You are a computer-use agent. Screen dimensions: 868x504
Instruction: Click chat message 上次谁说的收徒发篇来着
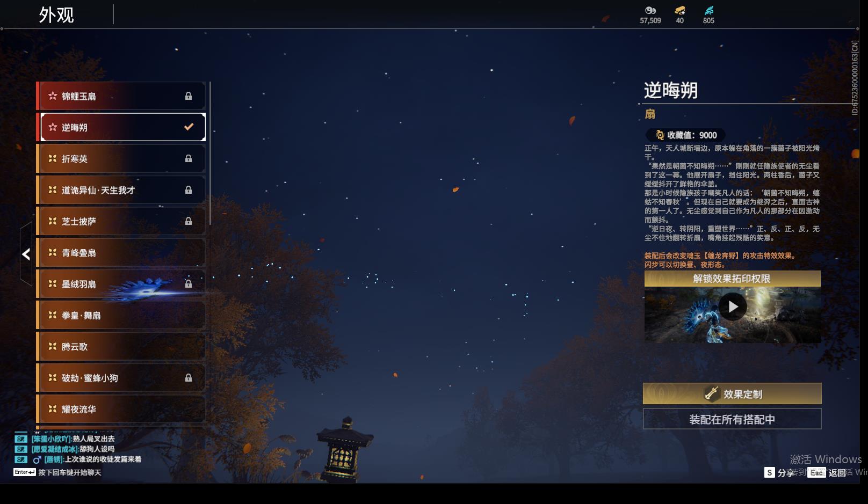click(103, 459)
